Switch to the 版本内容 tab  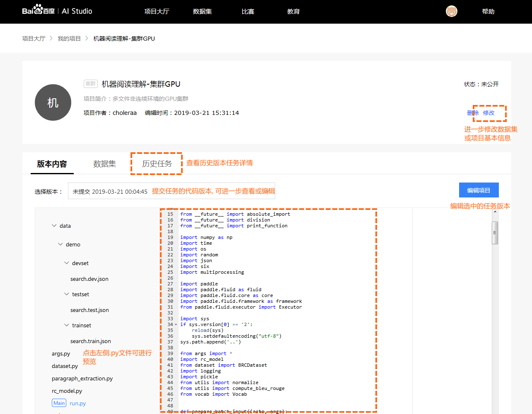point(52,164)
